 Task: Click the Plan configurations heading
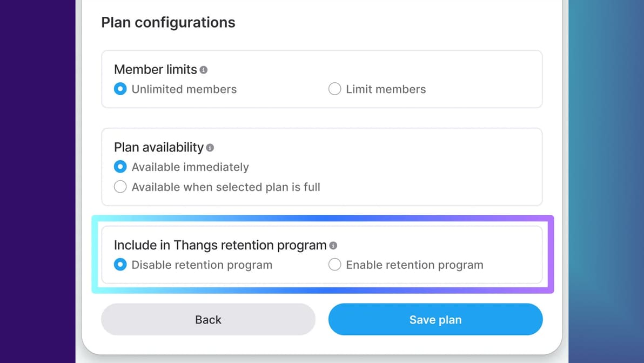168,23
